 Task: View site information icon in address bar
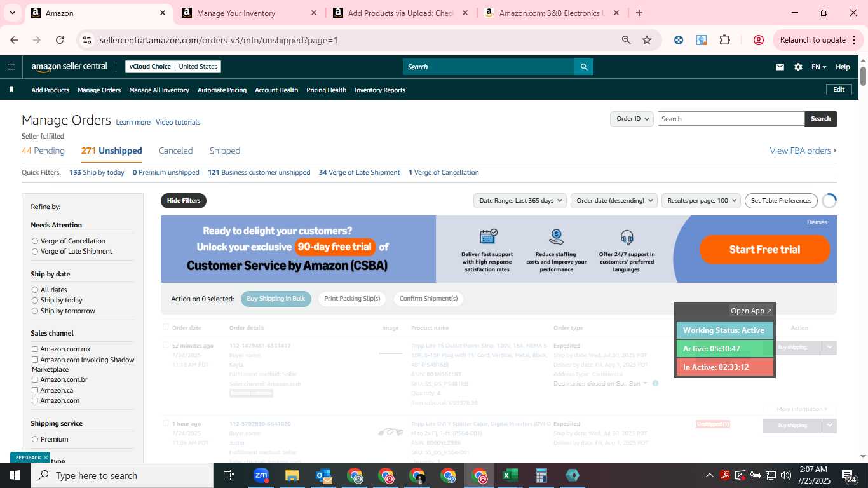coord(87,40)
